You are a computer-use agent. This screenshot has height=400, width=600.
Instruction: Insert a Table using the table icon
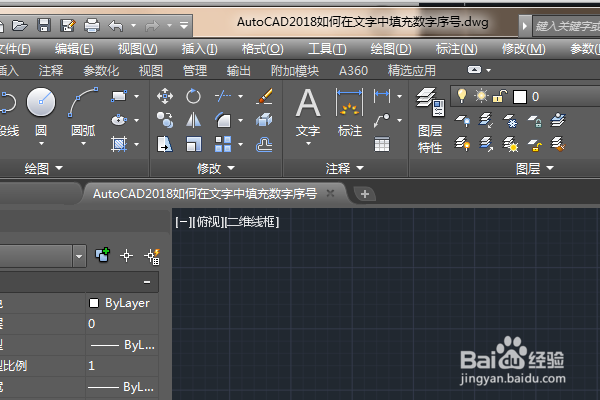pyautogui.click(x=382, y=144)
